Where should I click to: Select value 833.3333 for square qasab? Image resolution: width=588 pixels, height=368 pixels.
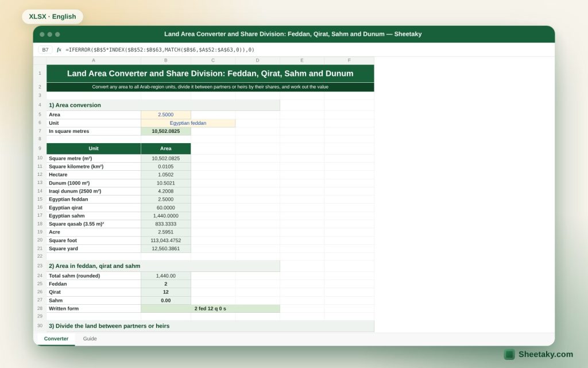click(166, 224)
